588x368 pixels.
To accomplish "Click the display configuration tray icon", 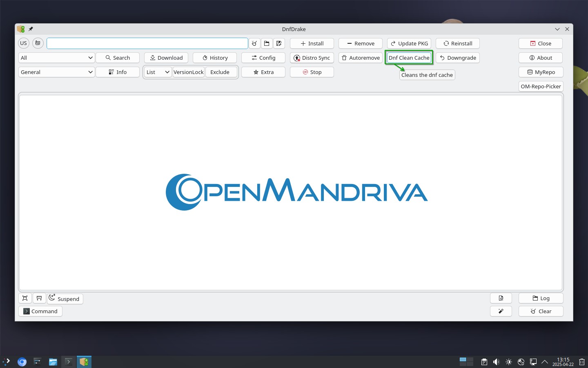I will [x=533, y=362].
